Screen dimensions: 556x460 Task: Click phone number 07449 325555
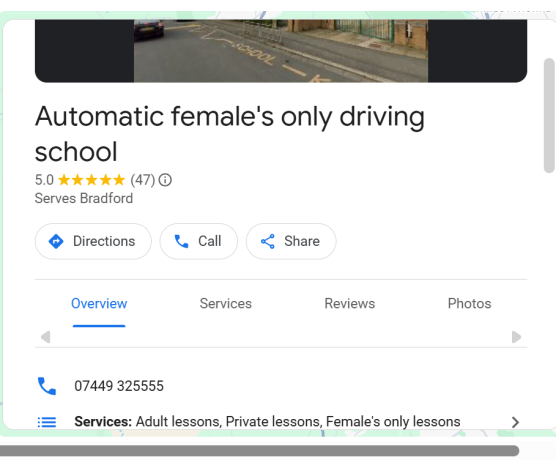(119, 386)
